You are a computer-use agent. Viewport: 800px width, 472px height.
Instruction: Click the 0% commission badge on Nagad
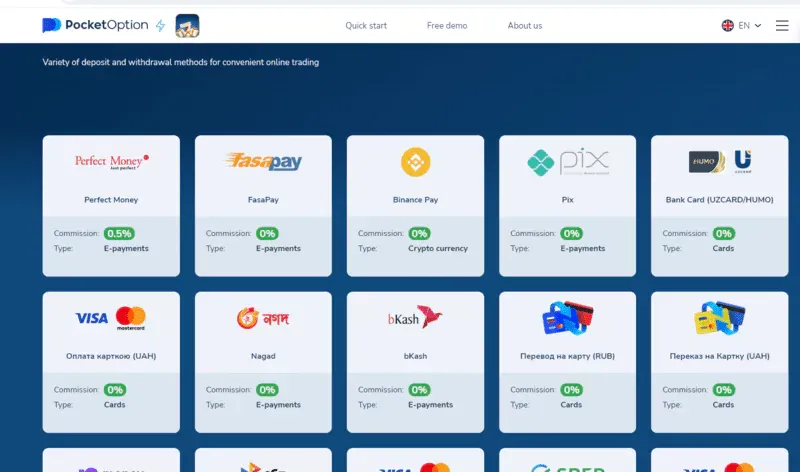coord(267,390)
